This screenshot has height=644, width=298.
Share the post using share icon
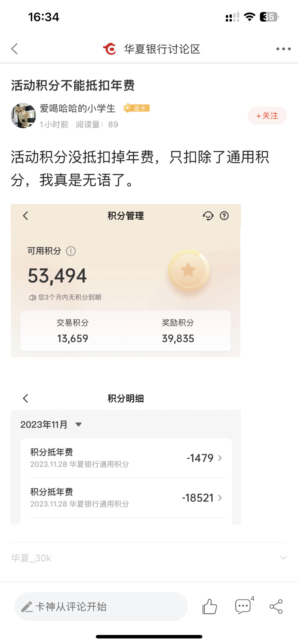click(276, 606)
